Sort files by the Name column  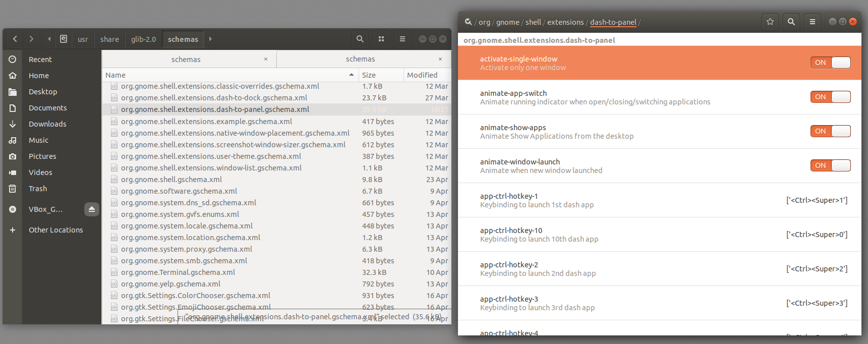[x=230, y=75]
